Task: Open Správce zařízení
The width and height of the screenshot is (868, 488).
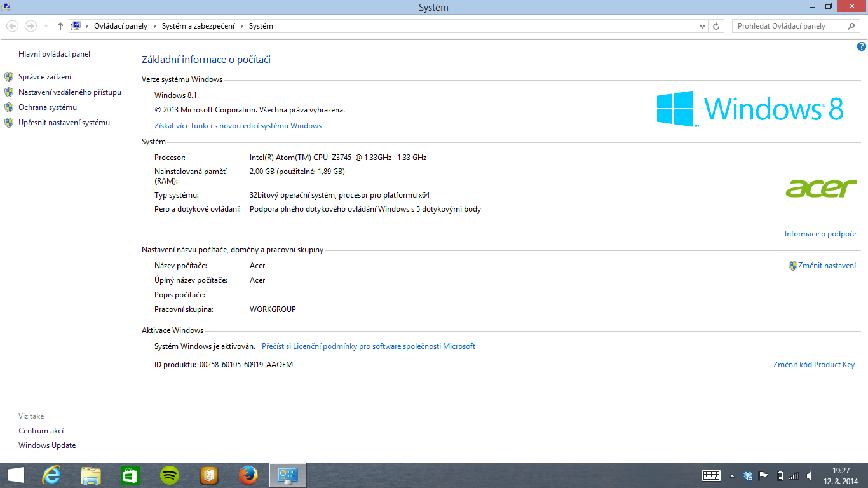Action: [x=44, y=77]
